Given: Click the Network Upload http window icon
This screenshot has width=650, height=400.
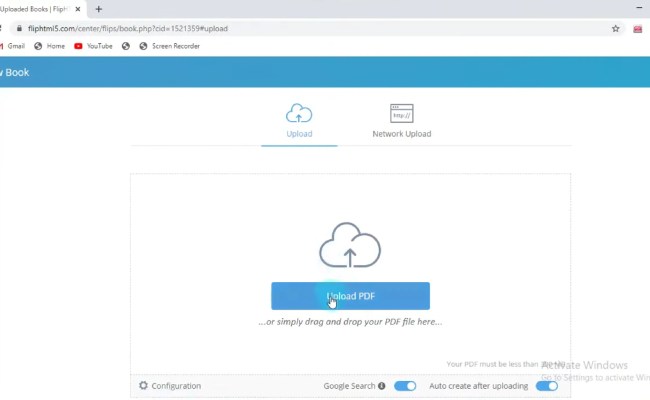Looking at the screenshot, I should (x=401, y=113).
